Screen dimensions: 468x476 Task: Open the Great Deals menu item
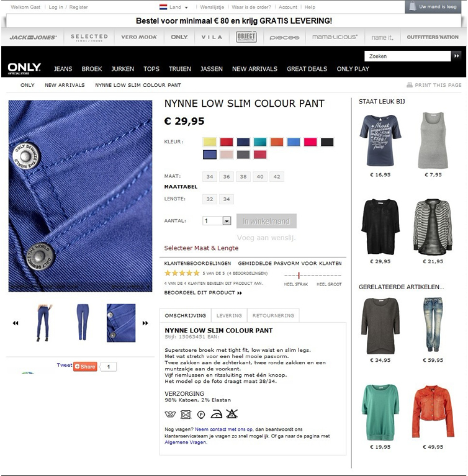(307, 69)
